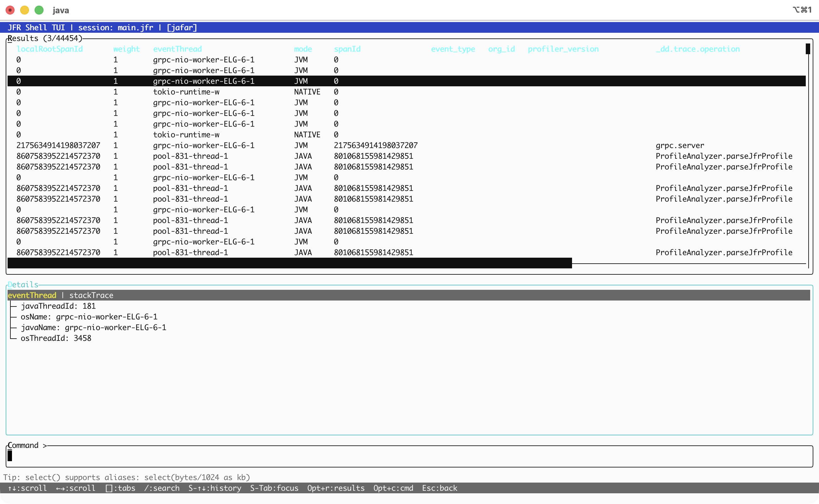Click the /:search hint in the status bar

pyautogui.click(x=162, y=488)
